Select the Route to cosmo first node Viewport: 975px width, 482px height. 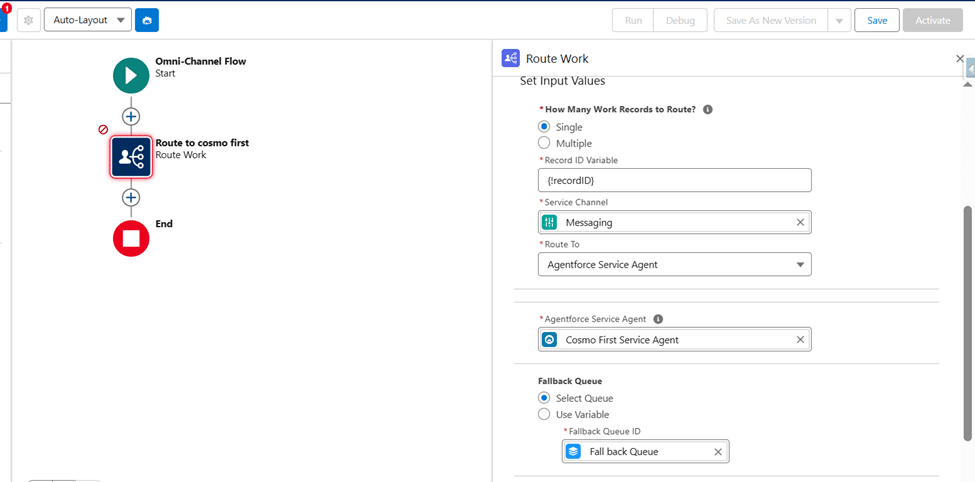[131, 157]
